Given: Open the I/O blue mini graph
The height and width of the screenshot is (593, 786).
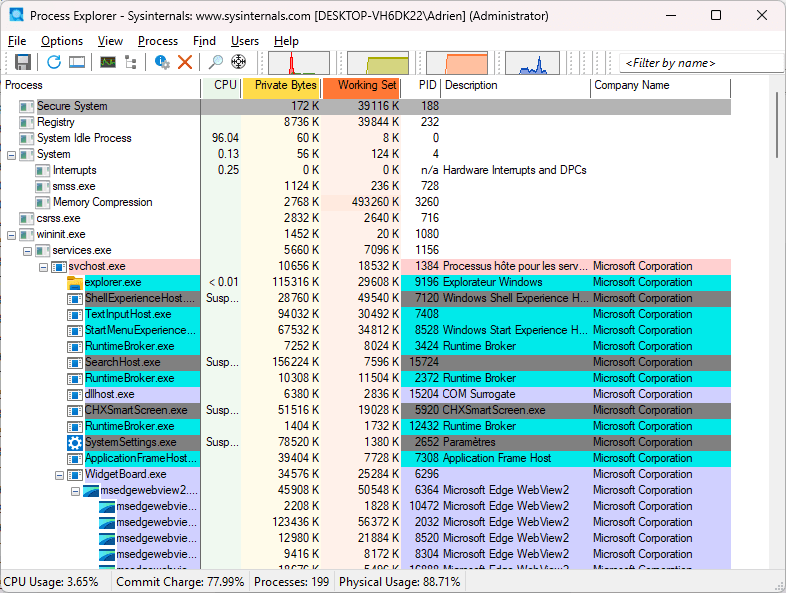Looking at the screenshot, I should (x=532, y=63).
